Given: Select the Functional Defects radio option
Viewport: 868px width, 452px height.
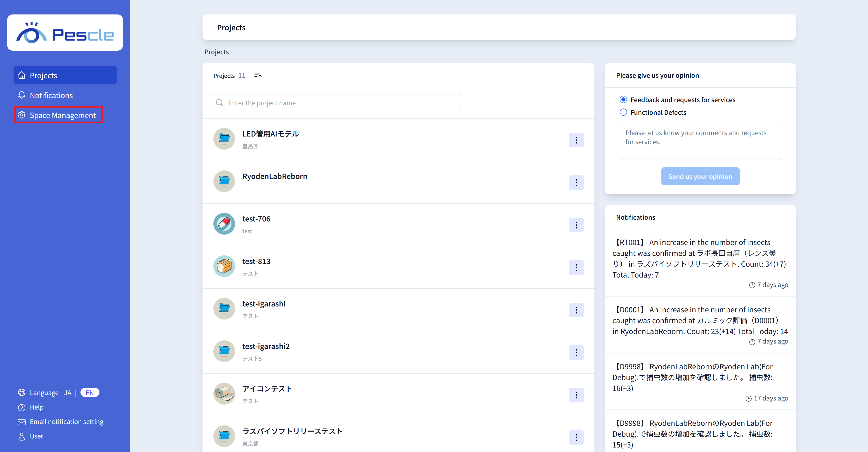Looking at the screenshot, I should click(x=623, y=113).
